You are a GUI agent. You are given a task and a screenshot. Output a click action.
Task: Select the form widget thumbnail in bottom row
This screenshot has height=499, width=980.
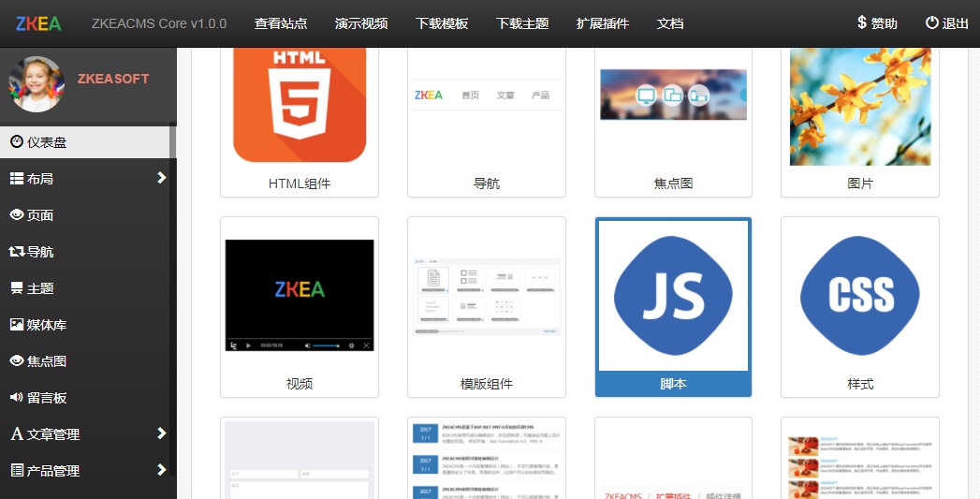(300, 461)
